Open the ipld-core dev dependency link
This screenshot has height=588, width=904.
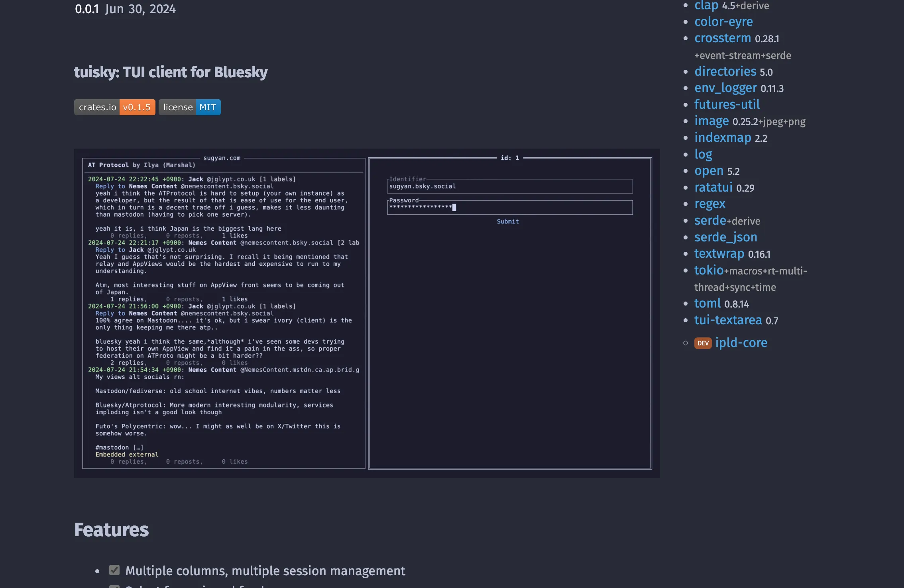(741, 343)
